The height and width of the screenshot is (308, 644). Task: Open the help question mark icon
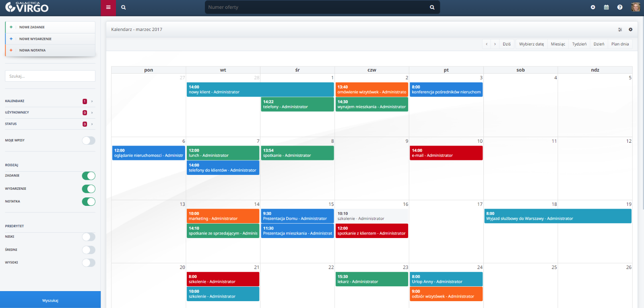click(x=620, y=7)
